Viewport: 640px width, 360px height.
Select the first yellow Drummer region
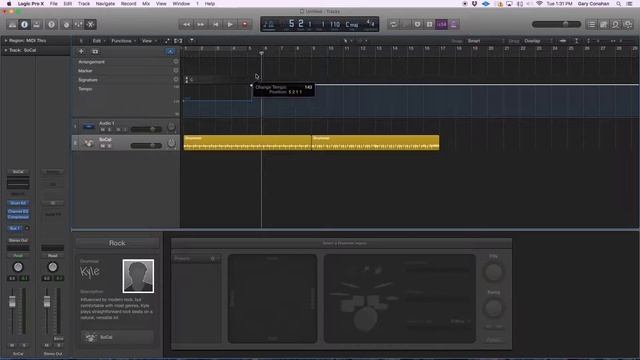tap(247, 143)
